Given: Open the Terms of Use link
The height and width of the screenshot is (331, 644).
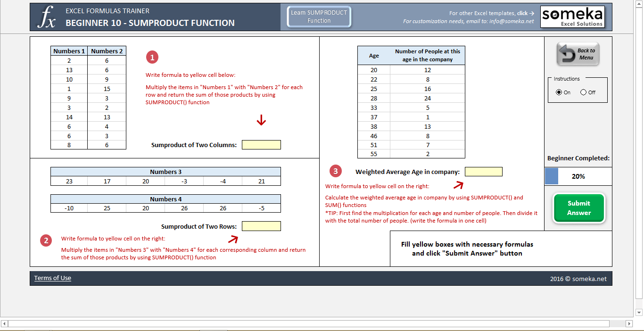Looking at the screenshot, I should [53, 278].
